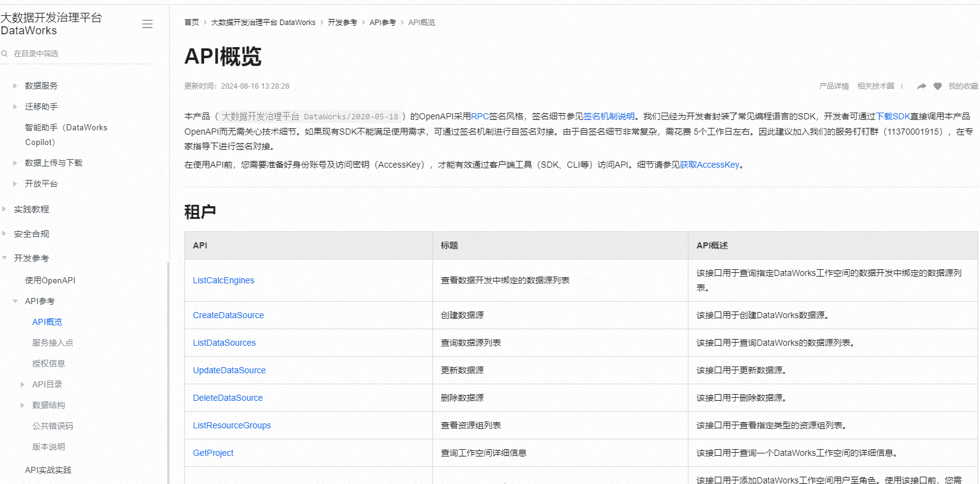The height and width of the screenshot is (484, 980).
Task: Select API概览 in the sidebar
Action: (x=47, y=322)
